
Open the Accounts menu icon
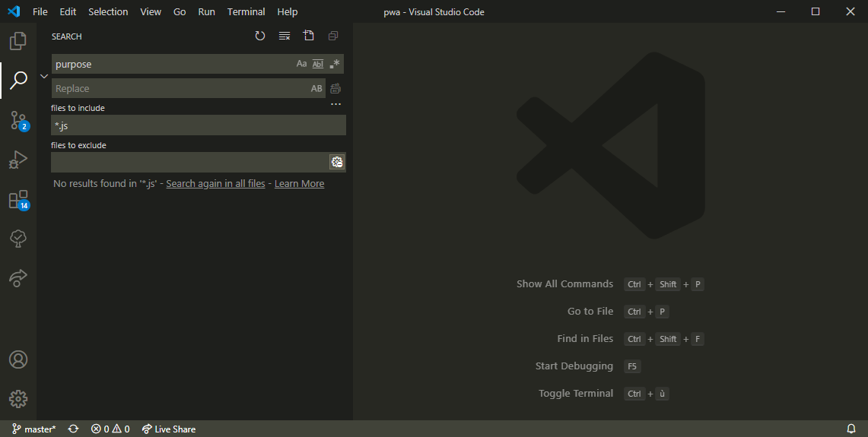point(17,359)
